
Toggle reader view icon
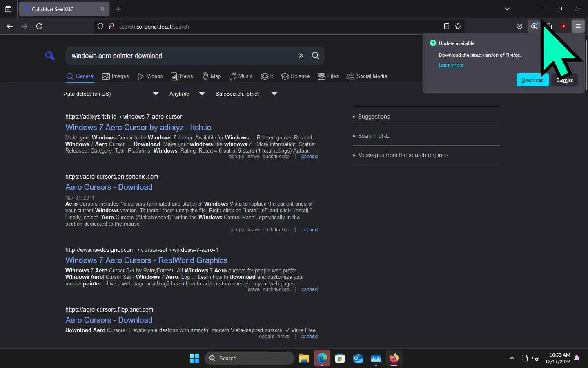(447, 26)
